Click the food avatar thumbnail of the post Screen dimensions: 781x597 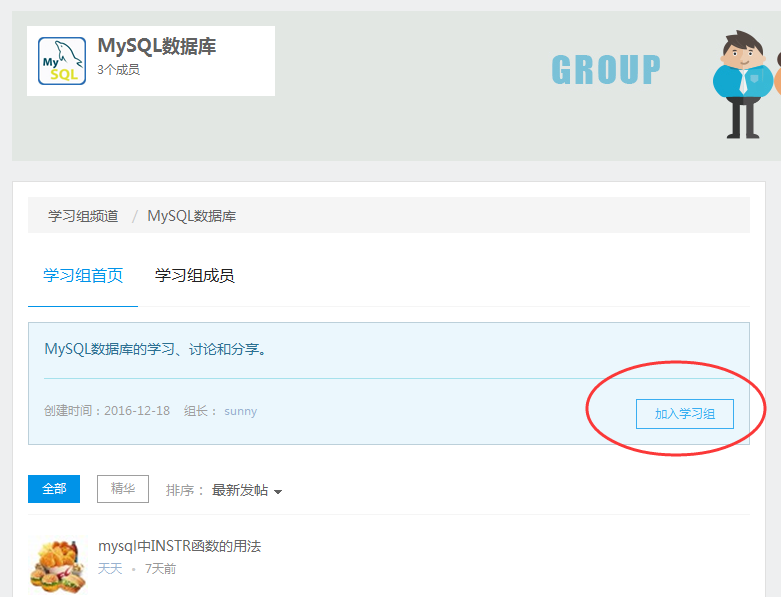pos(58,566)
